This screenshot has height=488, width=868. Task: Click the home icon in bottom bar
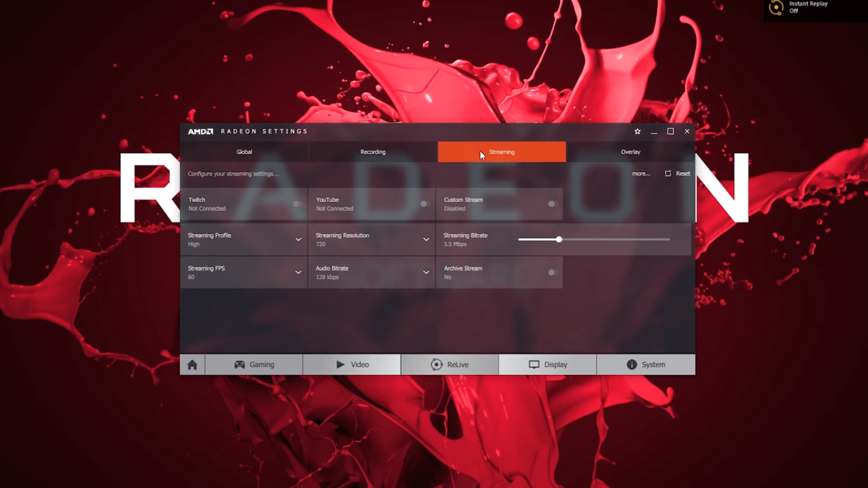click(193, 365)
